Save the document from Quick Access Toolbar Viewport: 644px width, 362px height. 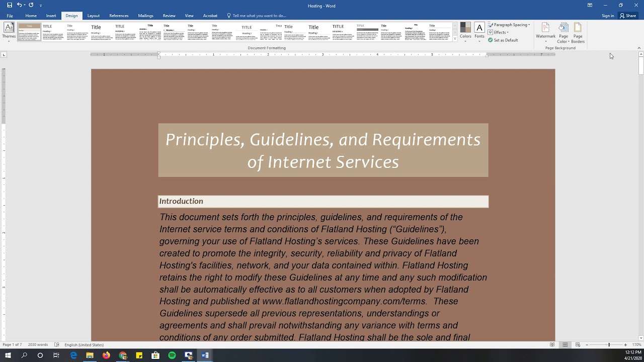click(9, 5)
